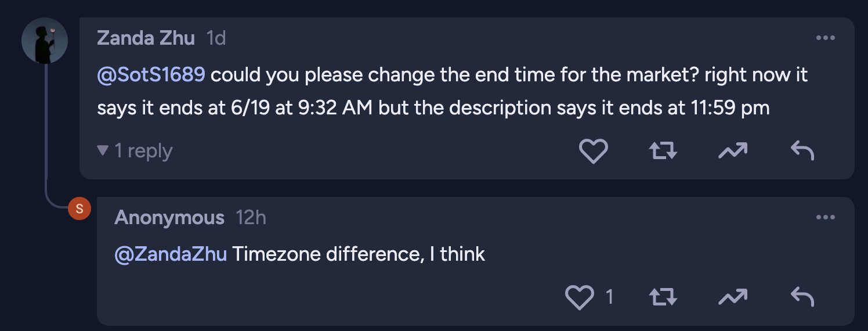Open Zanda Zhu's profile from name
Image resolution: width=868 pixels, height=331 pixels.
click(x=146, y=38)
